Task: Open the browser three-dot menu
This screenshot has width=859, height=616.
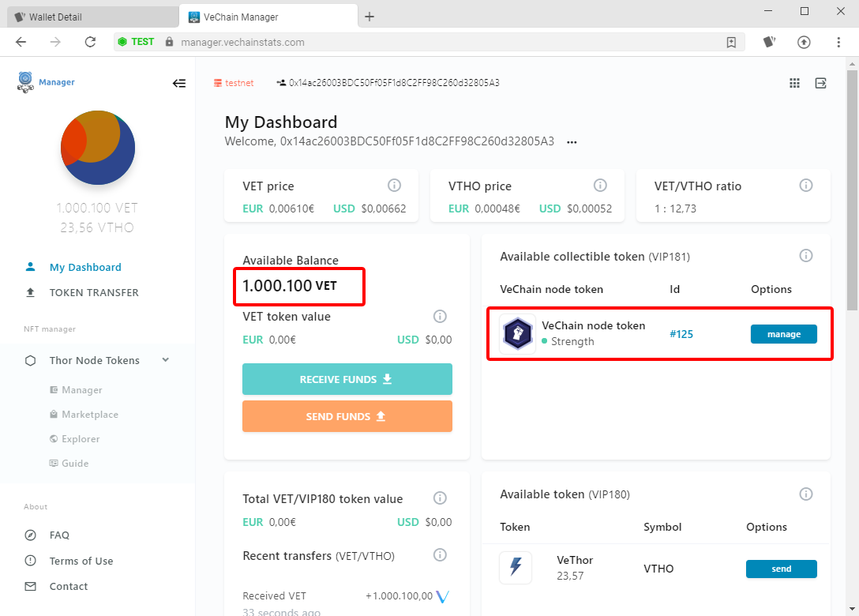Action: pyautogui.click(x=838, y=42)
